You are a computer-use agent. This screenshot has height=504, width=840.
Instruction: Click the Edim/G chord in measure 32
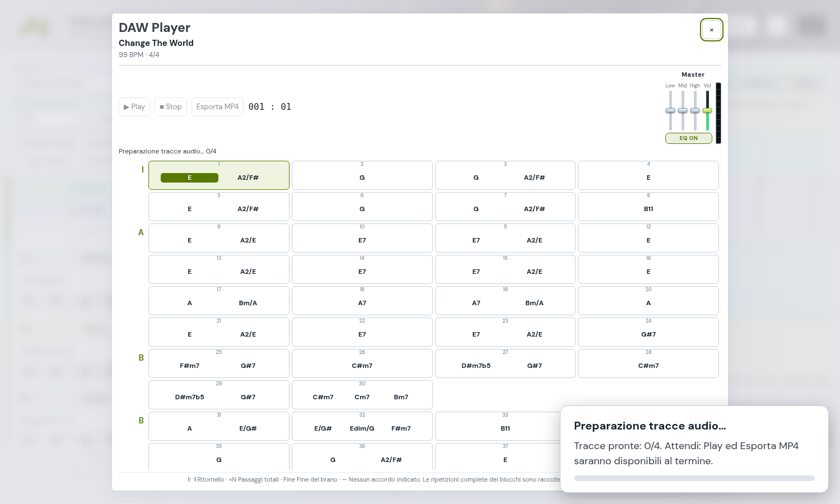(x=362, y=428)
